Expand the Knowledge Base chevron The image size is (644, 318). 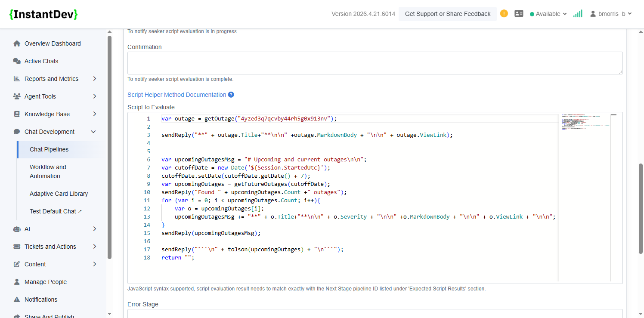(95, 114)
